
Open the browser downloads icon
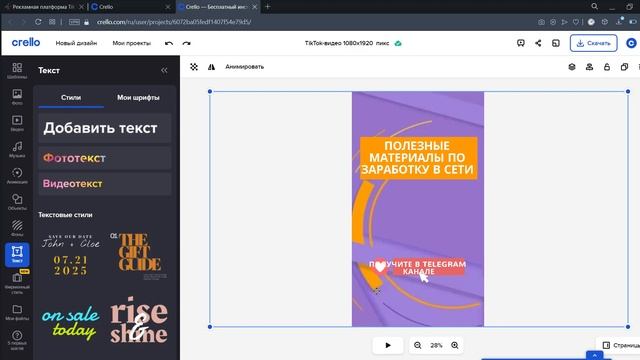tap(619, 22)
